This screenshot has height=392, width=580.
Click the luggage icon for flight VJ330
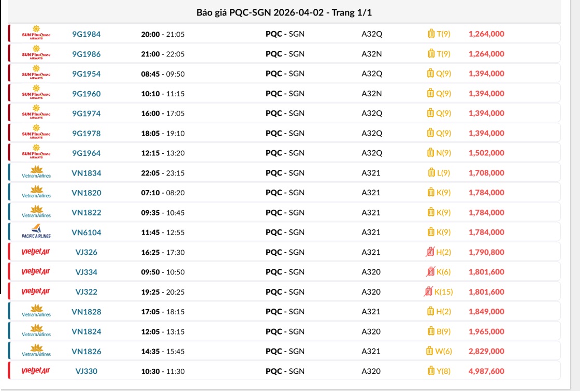[x=431, y=371]
